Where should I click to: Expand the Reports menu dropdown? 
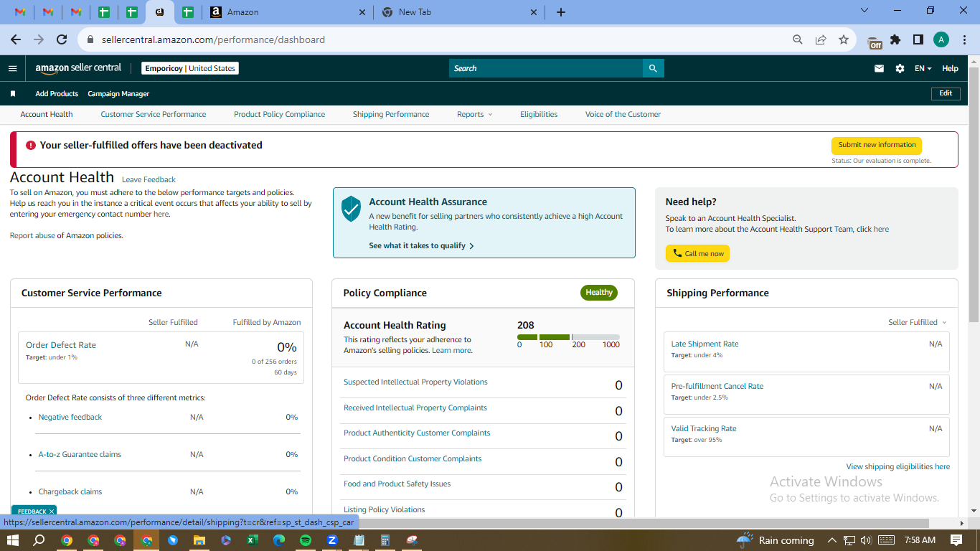point(475,114)
